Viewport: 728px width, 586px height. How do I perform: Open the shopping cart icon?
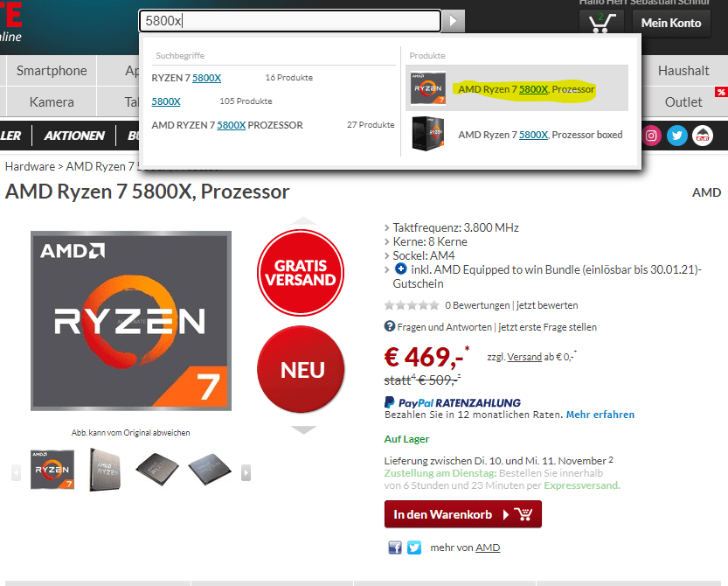click(601, 23)
